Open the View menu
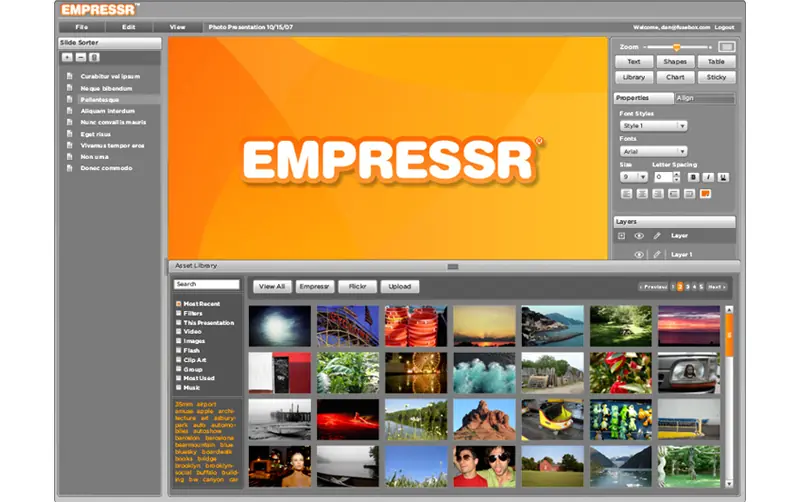800x502 pixels. pos(177,27)
